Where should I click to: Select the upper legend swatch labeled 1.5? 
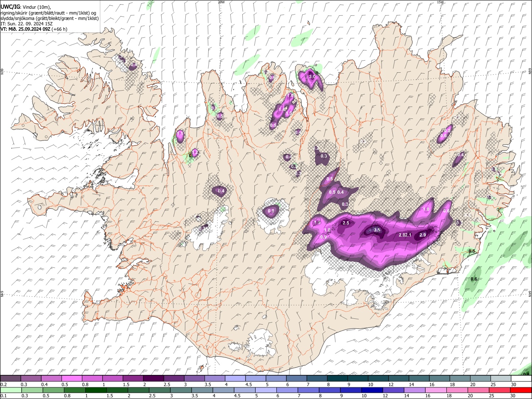pyautogui.click(x=133, y=379)
